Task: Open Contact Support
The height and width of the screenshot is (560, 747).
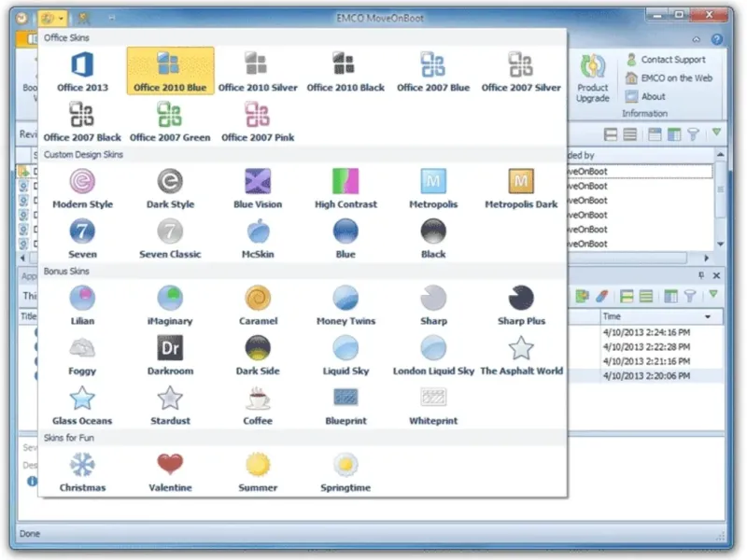Action: pyautogui.click(x=666, y=60)
